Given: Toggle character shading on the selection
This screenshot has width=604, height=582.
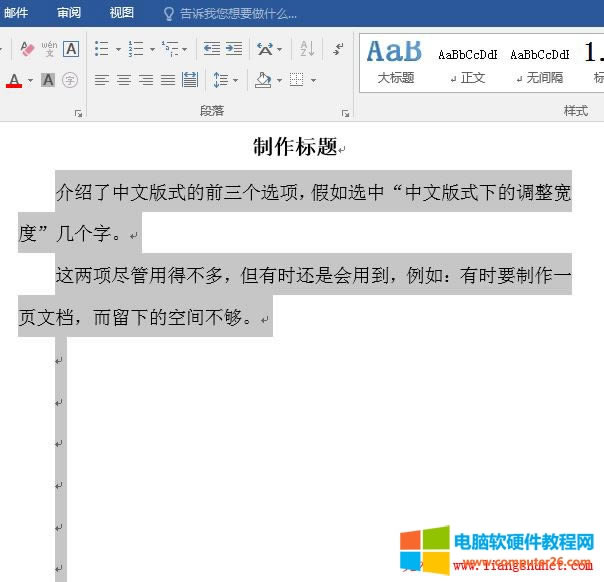Looking at the screenshot, I should (x=48, y=80).
